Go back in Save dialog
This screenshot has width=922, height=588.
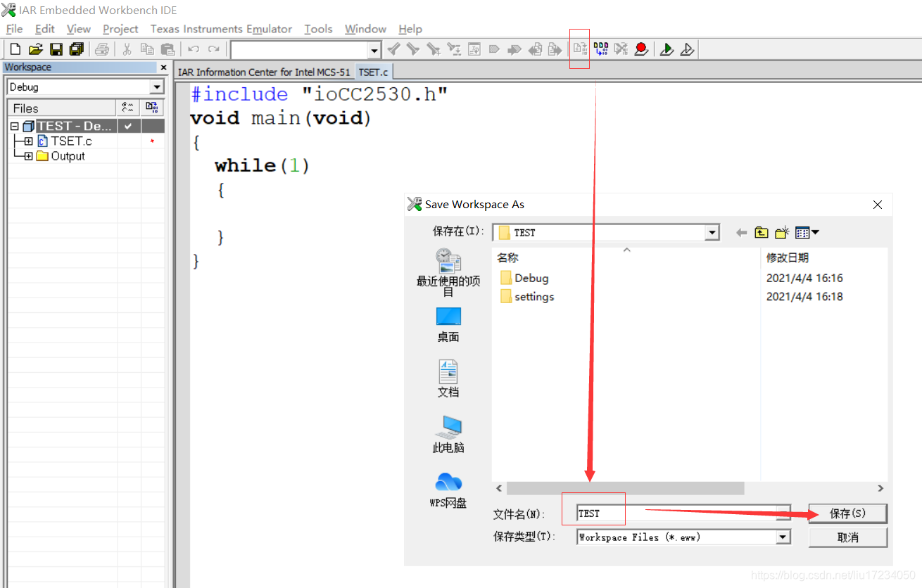pyautogui.click(x=741, y=233)
